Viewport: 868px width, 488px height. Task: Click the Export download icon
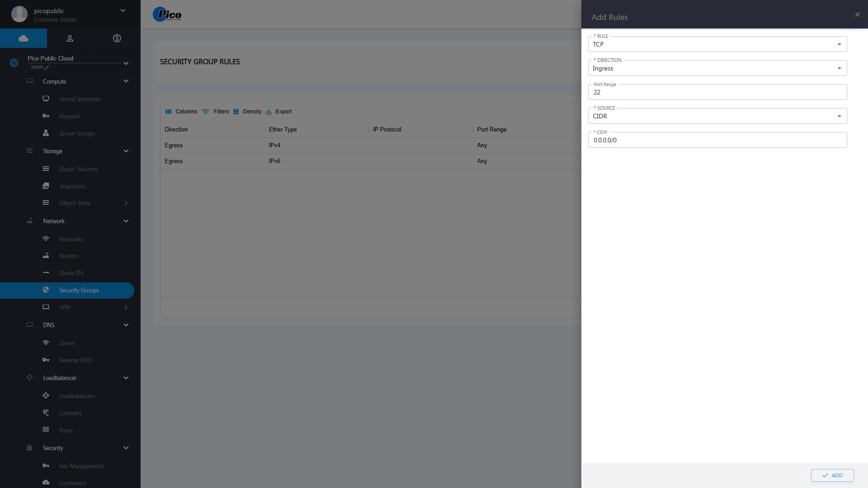pyautogui.click(x=269, y=112)
